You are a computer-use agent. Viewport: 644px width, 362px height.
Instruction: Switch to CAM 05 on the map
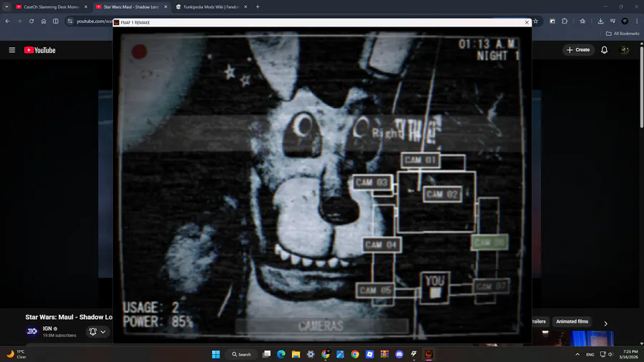375,290
